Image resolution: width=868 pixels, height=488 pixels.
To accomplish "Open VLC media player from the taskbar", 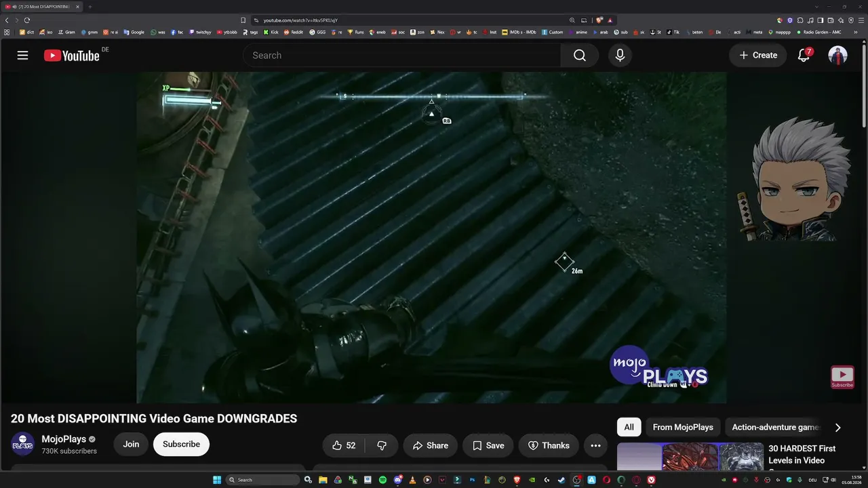I will pos(412,480).
